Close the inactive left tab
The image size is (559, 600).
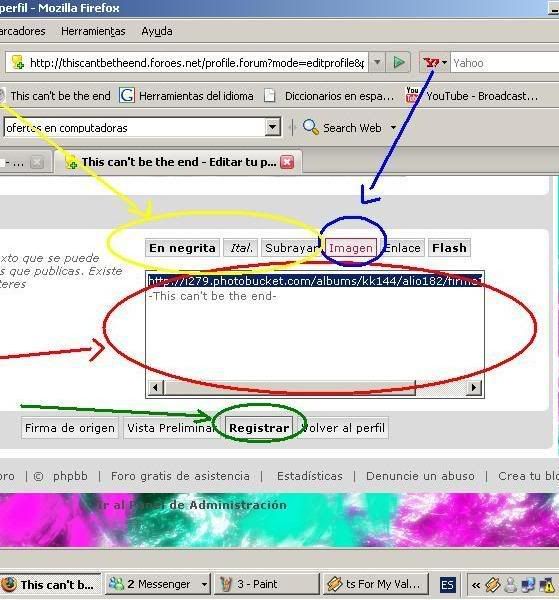click(37, 163)
